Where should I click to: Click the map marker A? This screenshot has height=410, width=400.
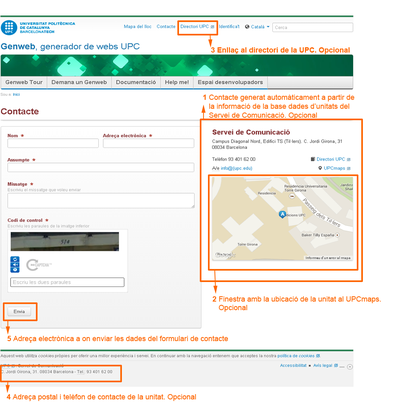[282, 214]
